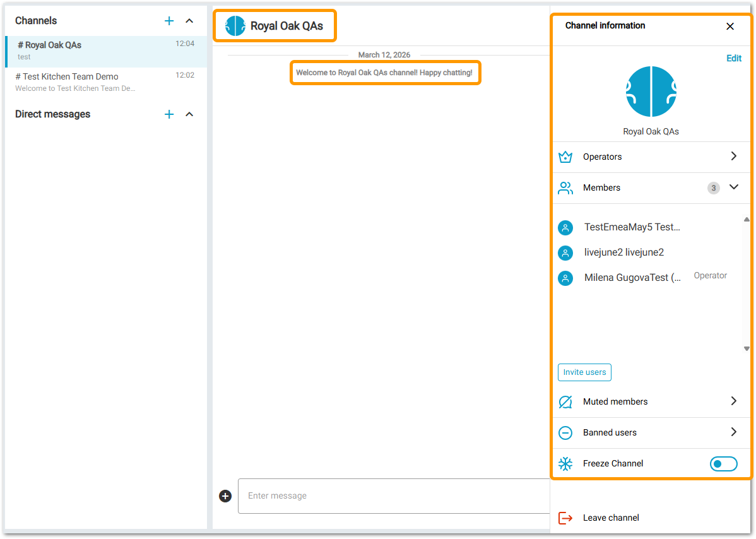Toggle the Freeze Channel switch

[723, 464]
